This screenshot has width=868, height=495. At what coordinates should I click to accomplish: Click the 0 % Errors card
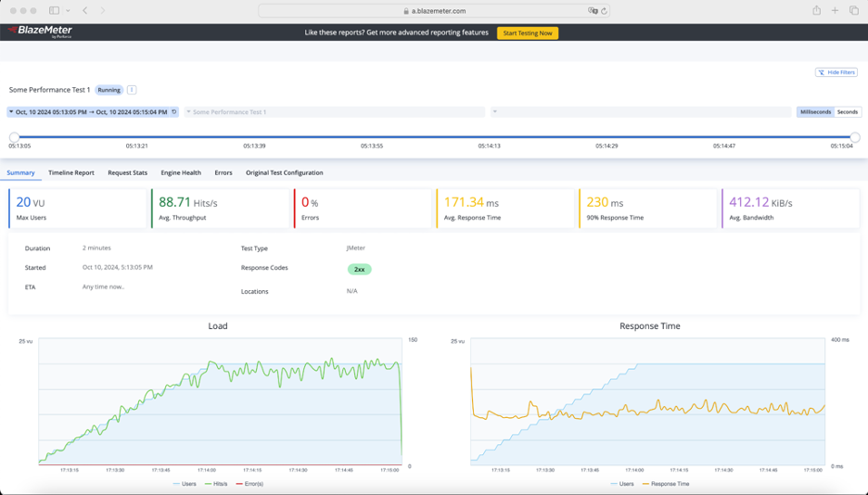[363, 209]
